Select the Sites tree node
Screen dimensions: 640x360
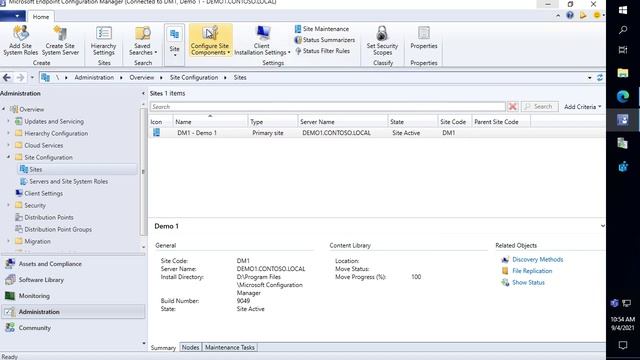coord(36,169)
